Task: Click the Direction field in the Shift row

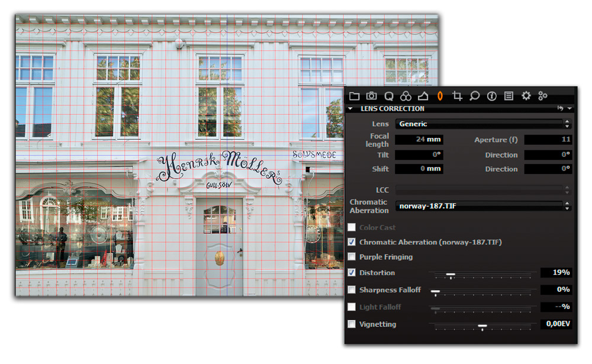Action: 548,169
